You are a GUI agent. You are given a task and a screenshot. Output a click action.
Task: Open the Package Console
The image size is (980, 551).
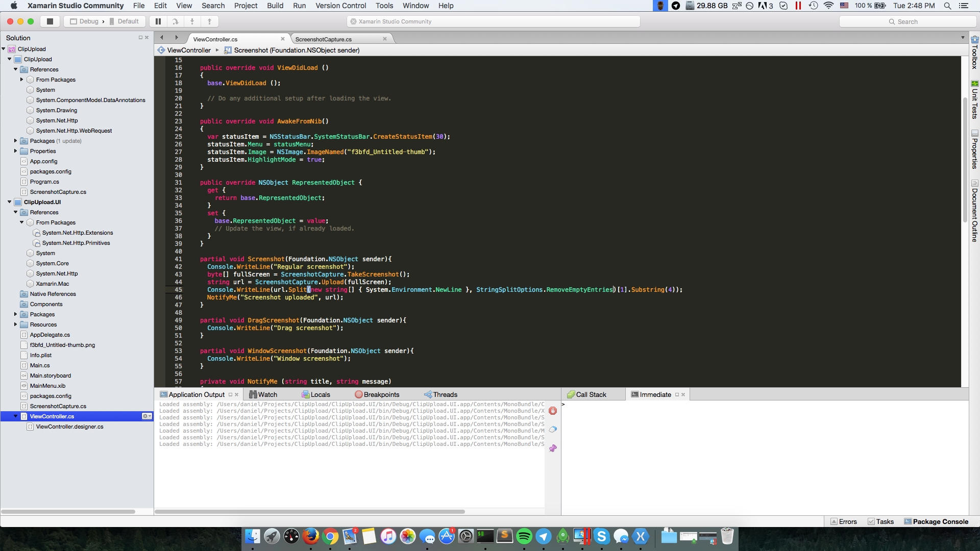[936, 521]
